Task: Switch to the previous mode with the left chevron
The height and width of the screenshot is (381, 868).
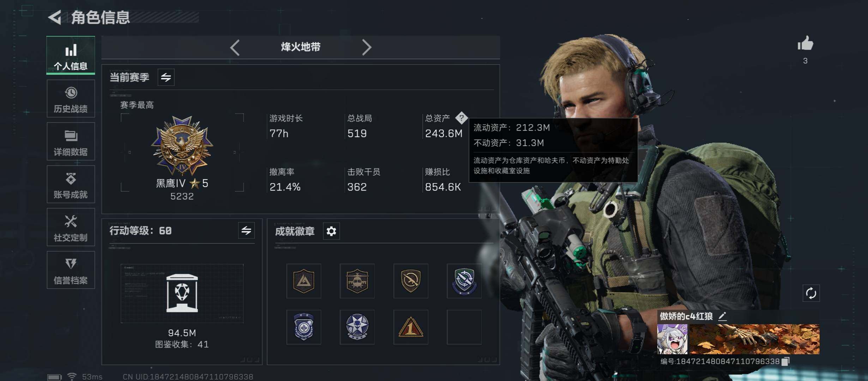Action: pyautogui.click(x=235, y=47)
